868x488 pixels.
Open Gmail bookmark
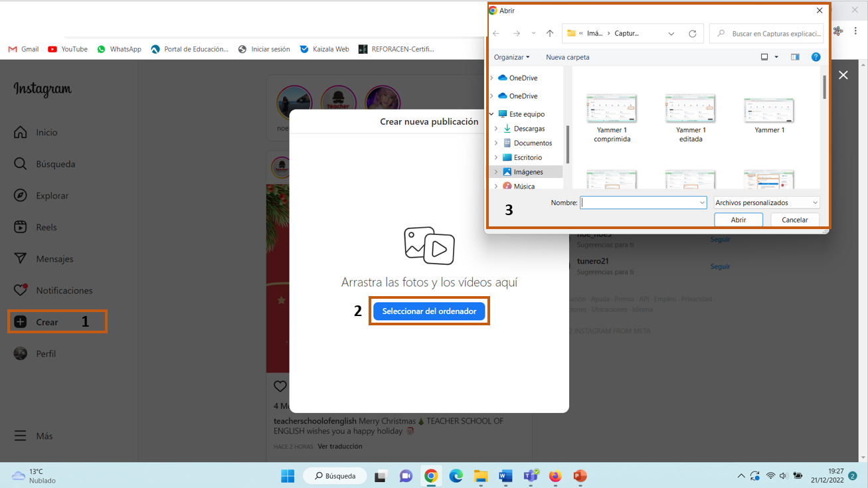(23, 49)
